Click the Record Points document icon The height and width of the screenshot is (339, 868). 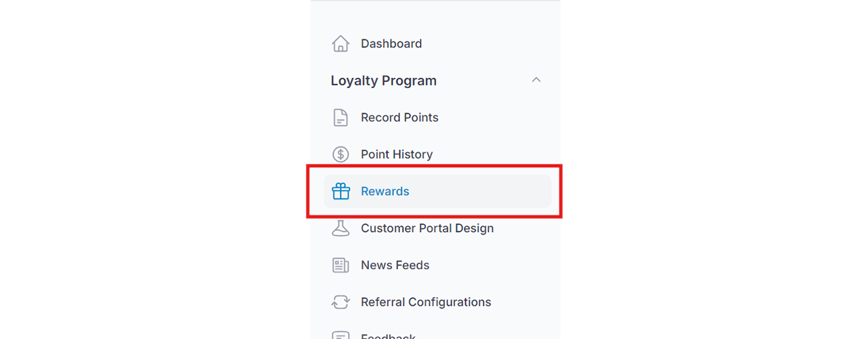click(x=340, y=117)
